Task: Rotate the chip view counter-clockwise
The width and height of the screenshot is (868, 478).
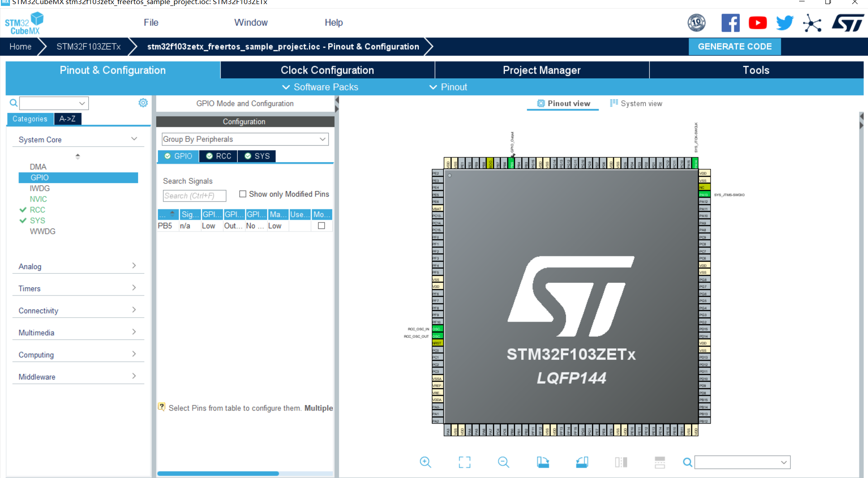Action: [x=582, y=462]
